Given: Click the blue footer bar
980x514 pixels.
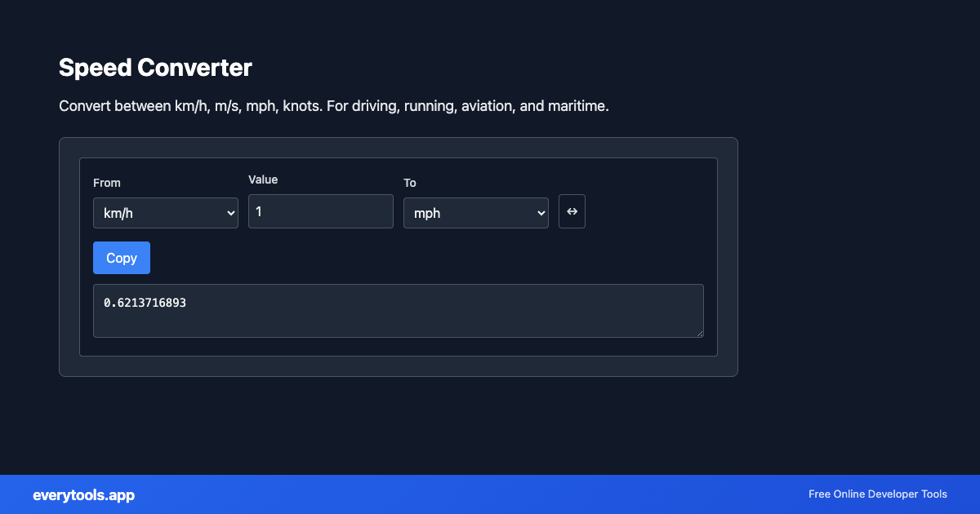Looking at the screenshot, I should tap(490, 494).
